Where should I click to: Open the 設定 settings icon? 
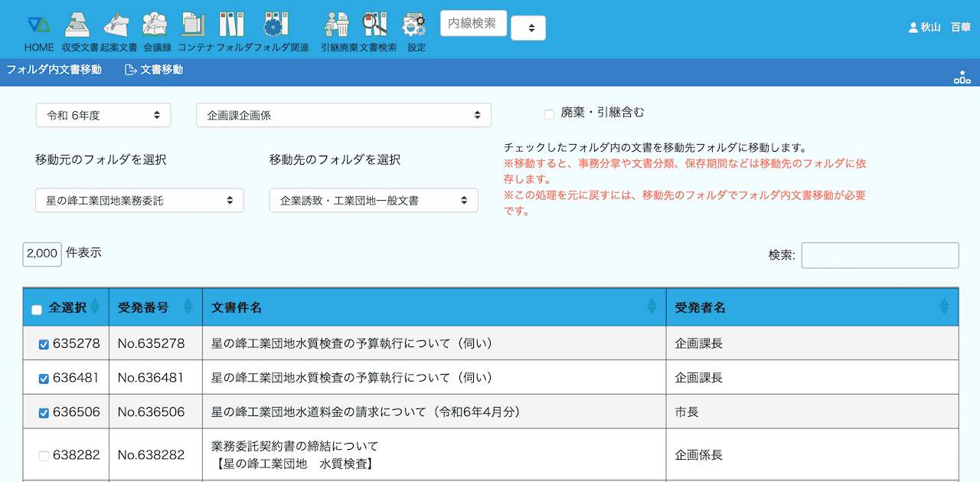coord(416,26)
